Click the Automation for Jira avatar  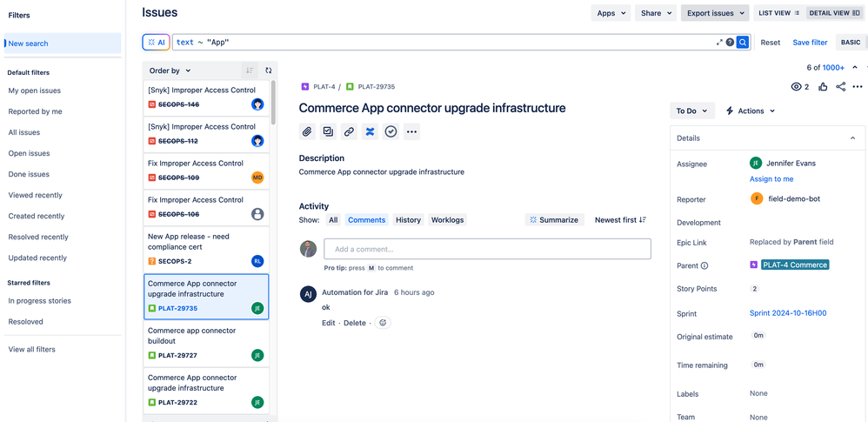(309, 294)
